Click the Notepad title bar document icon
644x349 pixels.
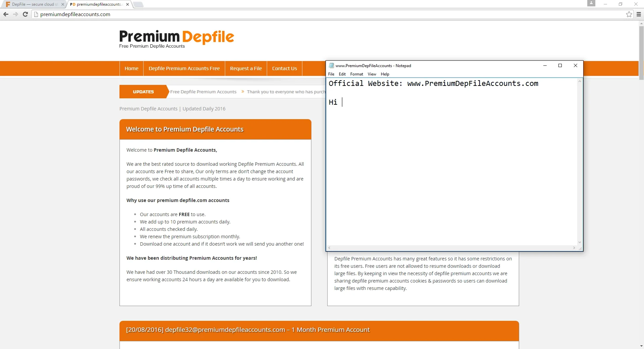point(331,65)
